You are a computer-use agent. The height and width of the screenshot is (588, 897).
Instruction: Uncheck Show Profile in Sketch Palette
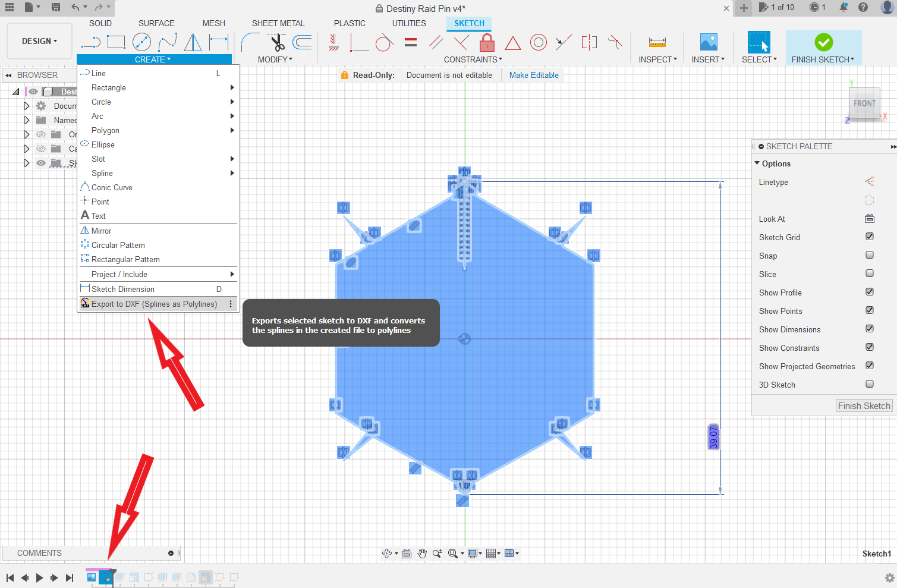868,291
